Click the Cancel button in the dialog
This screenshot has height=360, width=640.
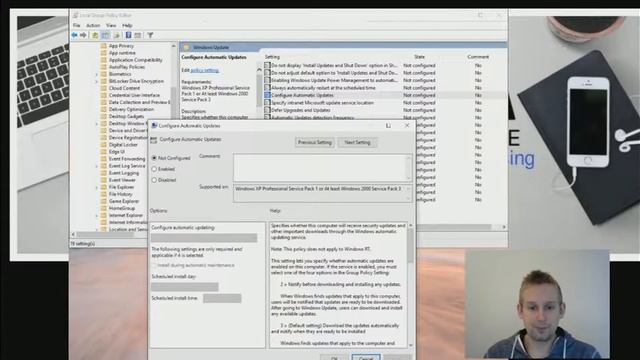[x=366, y=358]
